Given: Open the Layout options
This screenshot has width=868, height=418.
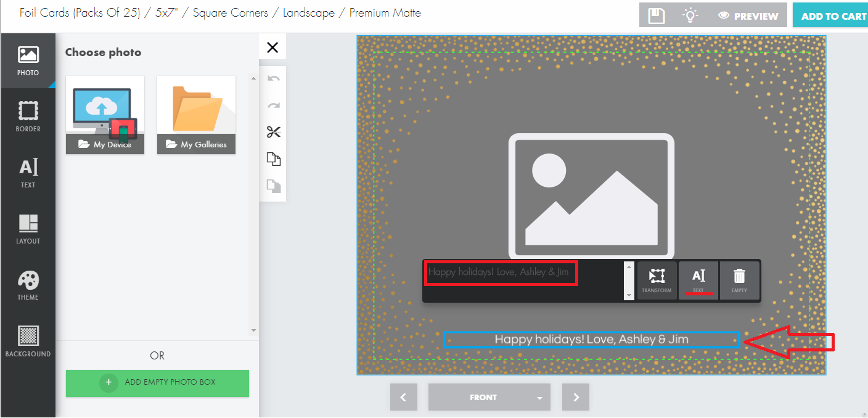Looking at the screenshot, I should pos(28,229).
